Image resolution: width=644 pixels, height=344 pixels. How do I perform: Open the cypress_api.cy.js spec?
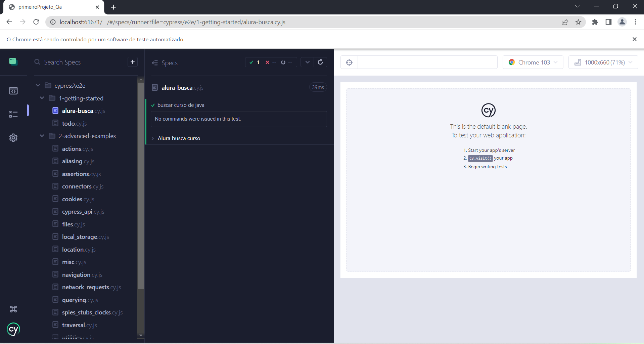[83, 212]
